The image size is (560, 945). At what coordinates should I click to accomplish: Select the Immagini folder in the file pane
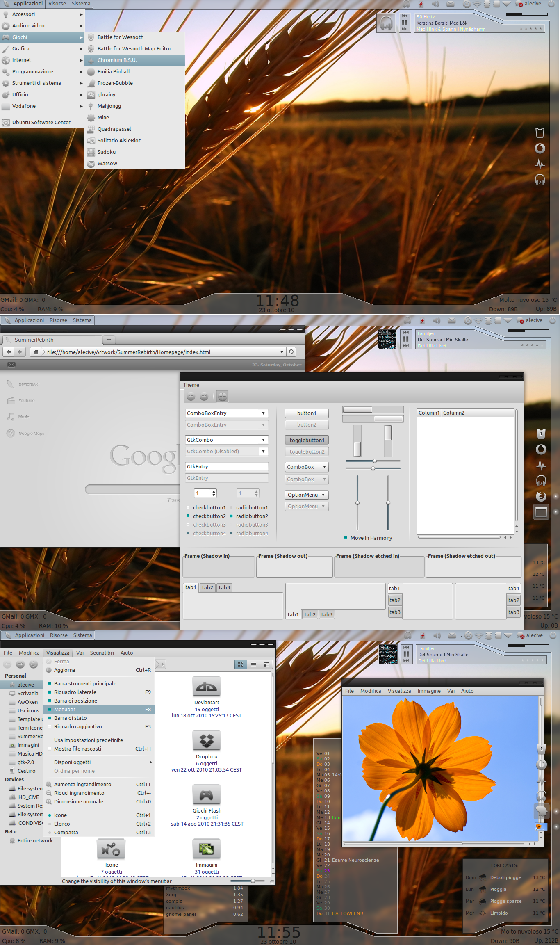207,849
